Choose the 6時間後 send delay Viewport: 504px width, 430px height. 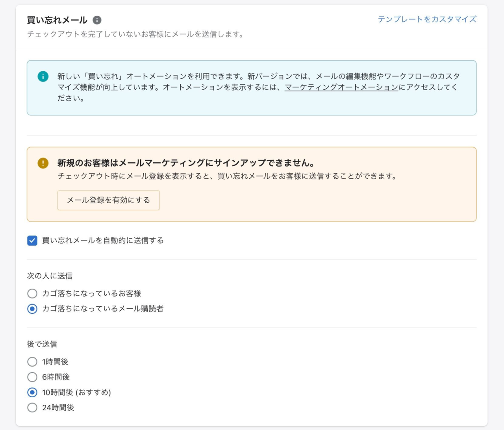pyautogui.click(x=32, y=377)
